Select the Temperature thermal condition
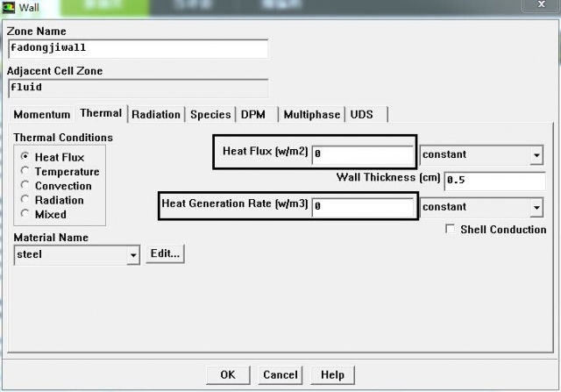Screen dimensions: 561x392 [25, 172]
